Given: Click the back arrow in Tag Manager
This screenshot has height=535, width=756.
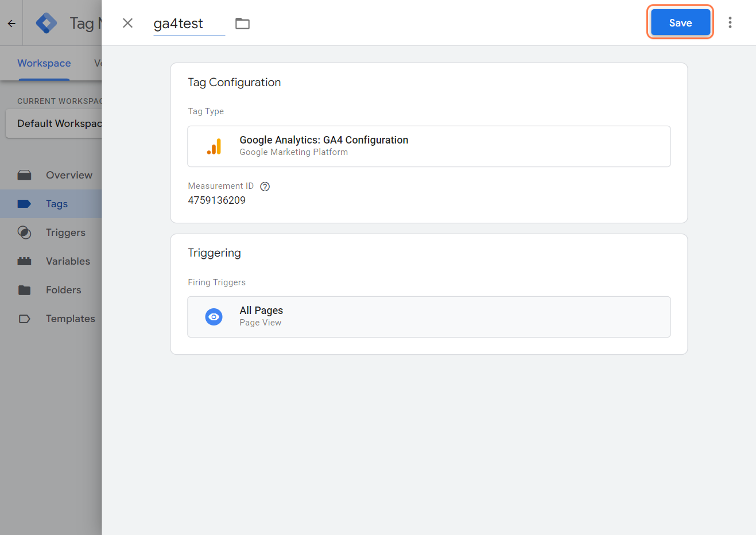Looking at the screenshot, I should [11, 24].
